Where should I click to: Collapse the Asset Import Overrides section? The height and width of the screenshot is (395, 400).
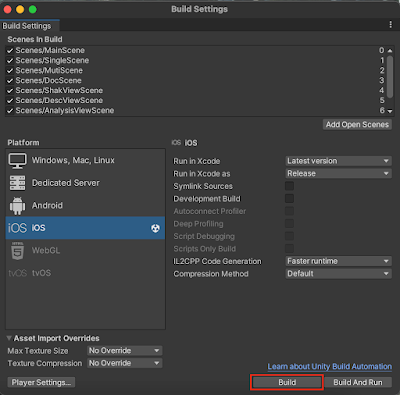(x=9, y=338)
